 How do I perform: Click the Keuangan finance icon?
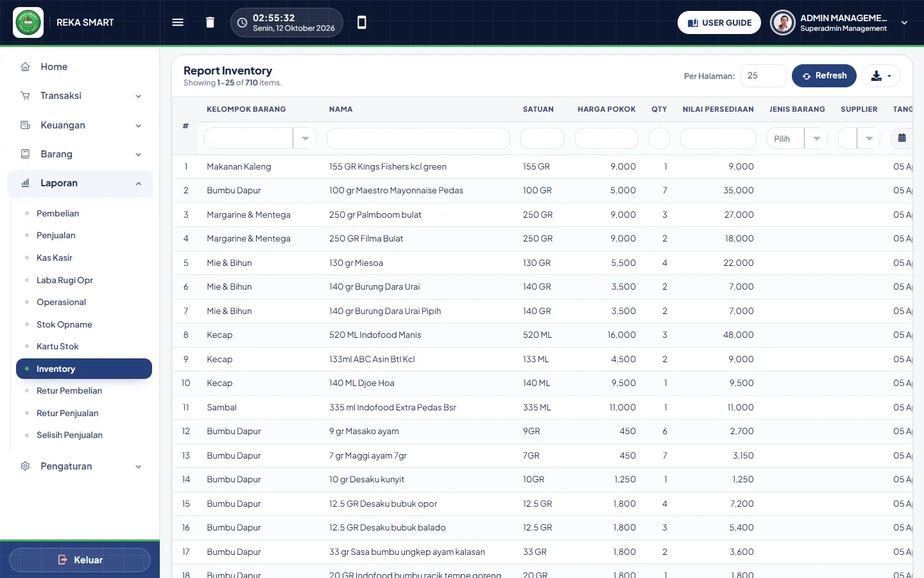[26, 125]
